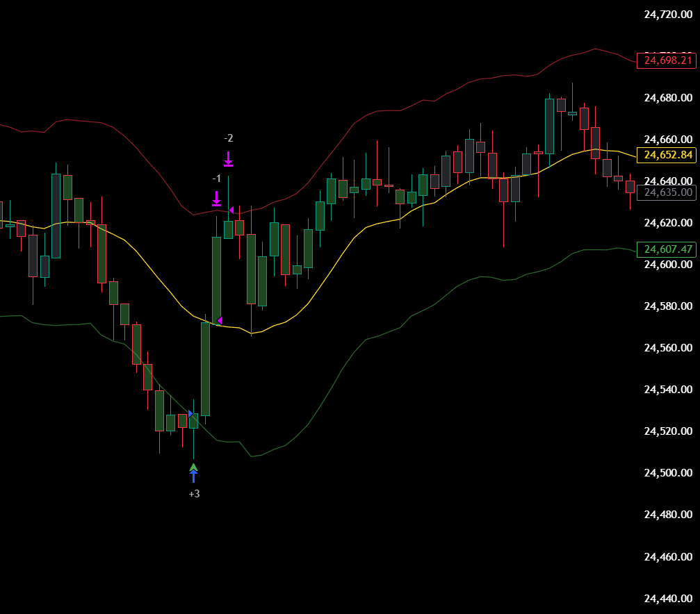Click the blue right-triangle marker at the swing low
700x614 pixels.
tap(190, 413)
